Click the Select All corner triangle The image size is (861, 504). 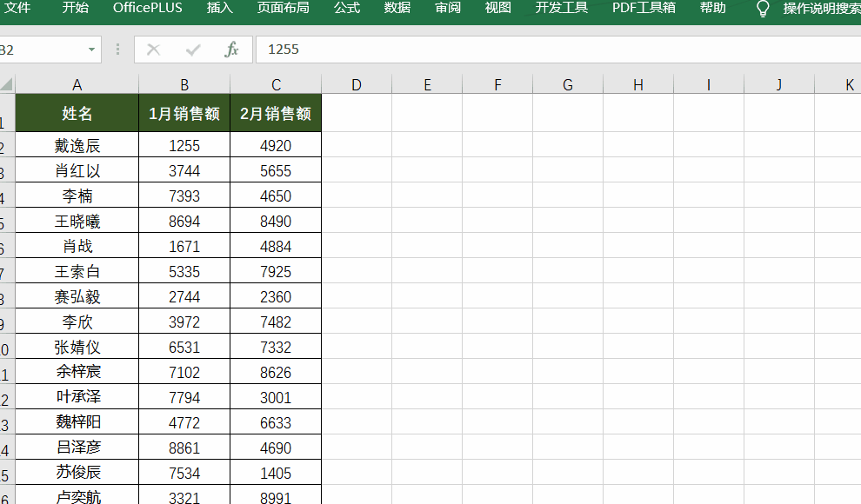click(x=7, y=84)
